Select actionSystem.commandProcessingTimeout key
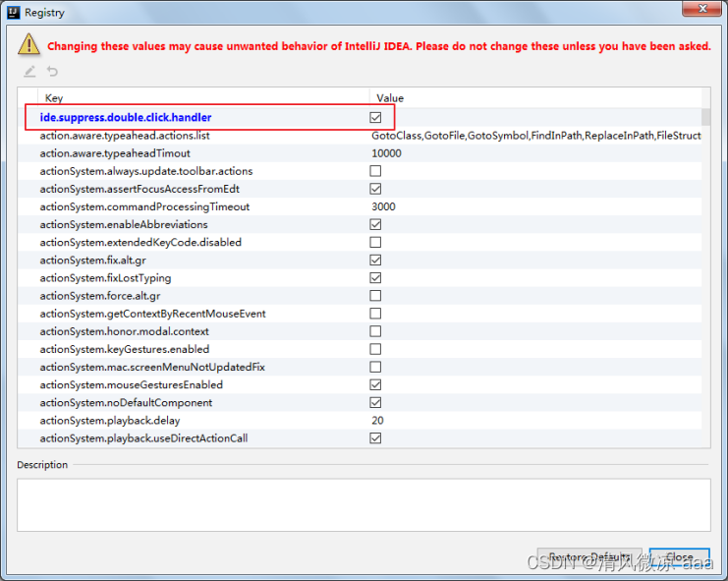The image size is (728, 581). pyautogui.click(x=144, y=206)
